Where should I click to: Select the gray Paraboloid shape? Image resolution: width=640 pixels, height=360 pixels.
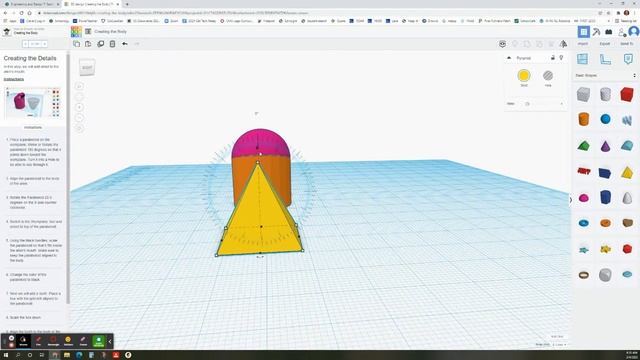[x=627, y=198]
